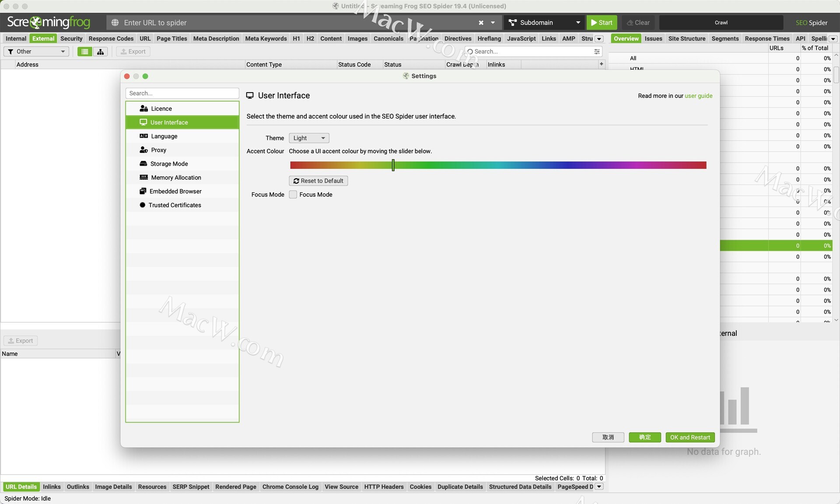Viewport: 840px width, 504px height.
Task: Open the Structured Data Details tab
Action: click(x=520, y=487)
